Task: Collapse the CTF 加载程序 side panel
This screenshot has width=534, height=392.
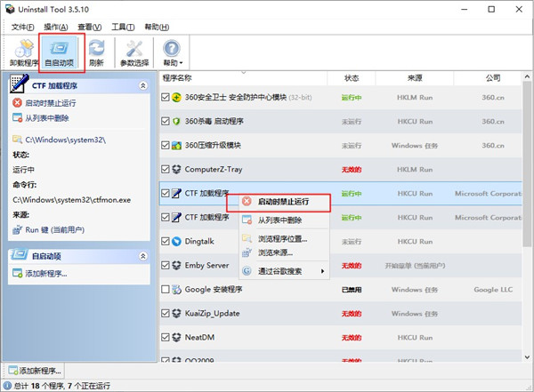Action: pos(142,85)
